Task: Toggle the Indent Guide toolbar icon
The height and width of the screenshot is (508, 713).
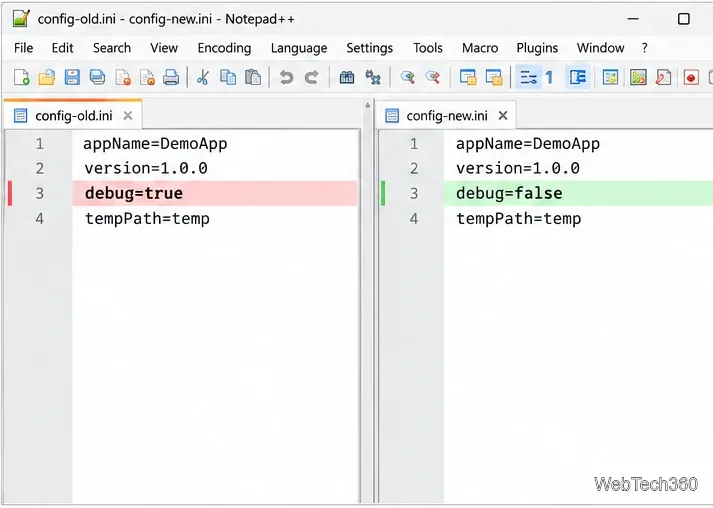Action: point(577,77)
